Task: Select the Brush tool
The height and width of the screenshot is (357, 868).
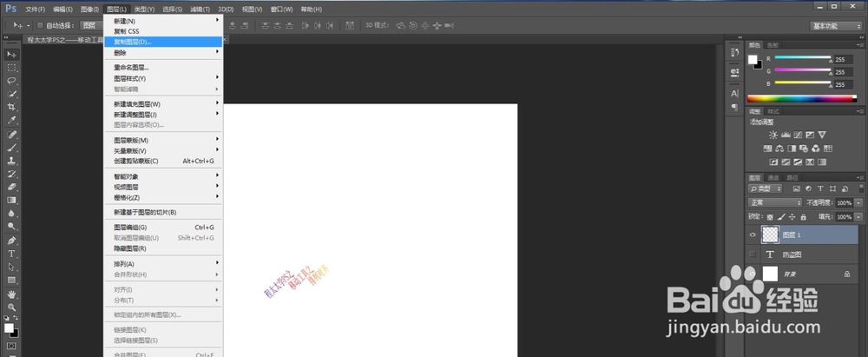Action: coord(11,148)
